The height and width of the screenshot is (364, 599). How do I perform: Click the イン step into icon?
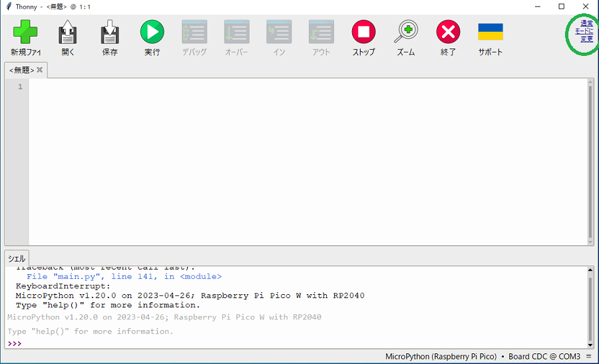(x=279, y=32)
